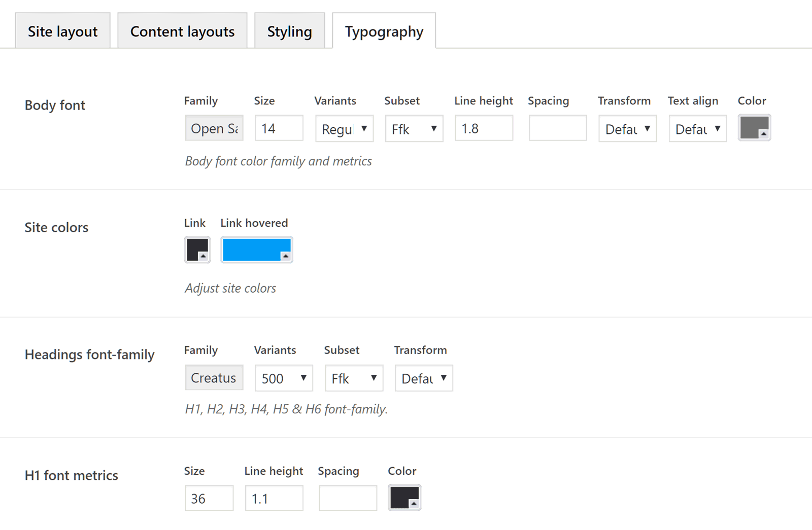Click Body font Line height field
The width and height of the screenshot is (812, 530).
484,128
